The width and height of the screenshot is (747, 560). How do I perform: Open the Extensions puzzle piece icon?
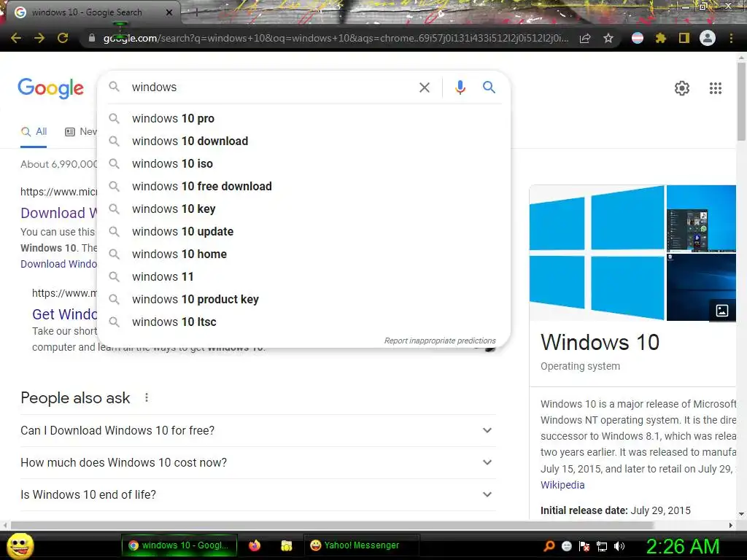coord(660,38)
